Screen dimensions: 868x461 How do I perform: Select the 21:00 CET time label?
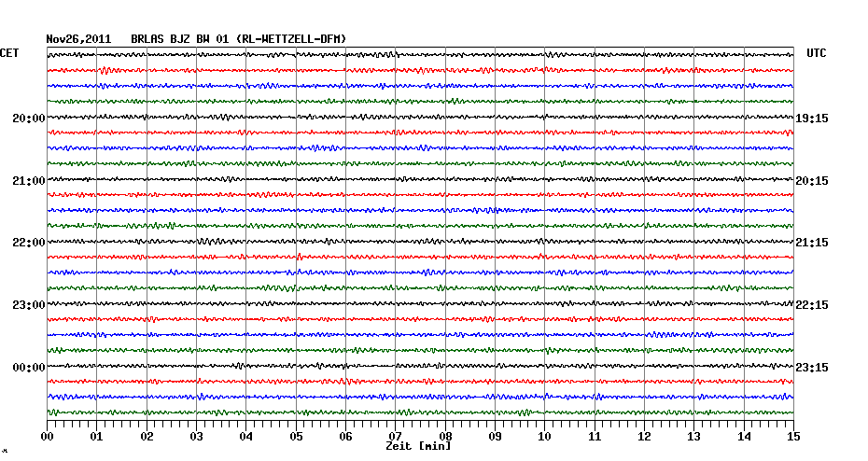coord(29,180)
